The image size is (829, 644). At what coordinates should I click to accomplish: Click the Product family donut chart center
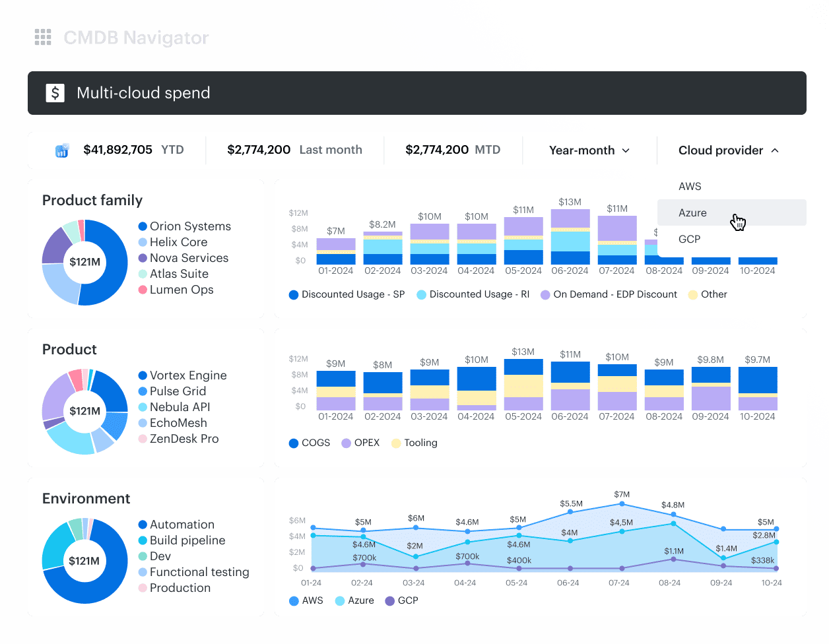(84, 262)
